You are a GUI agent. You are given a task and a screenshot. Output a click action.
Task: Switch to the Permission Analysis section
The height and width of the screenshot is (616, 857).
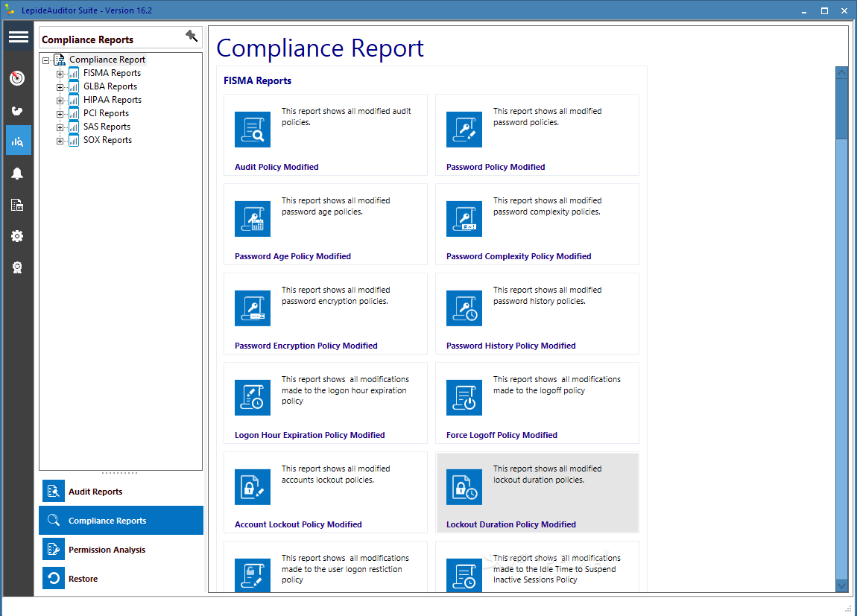point(121,550)
